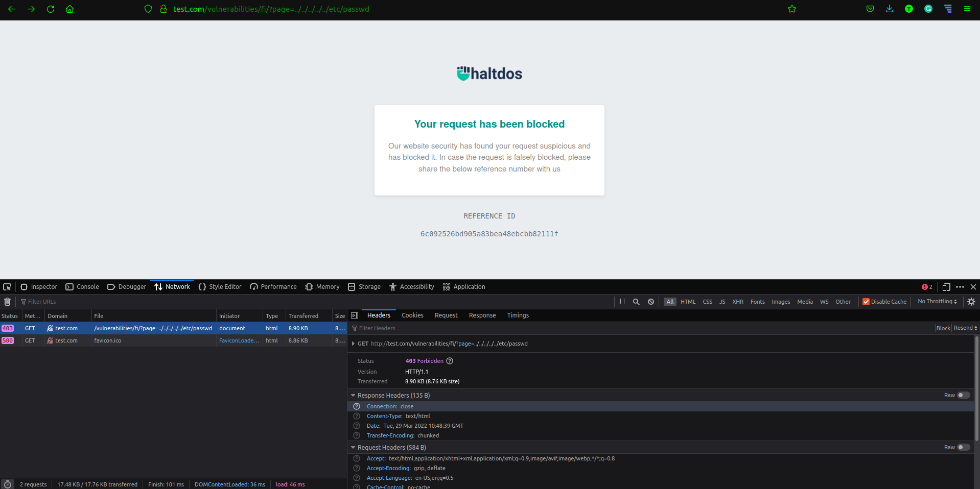This screenshot has height=489, width=980.
Task: Open the Pocket save icon
Action: [870, 9]
